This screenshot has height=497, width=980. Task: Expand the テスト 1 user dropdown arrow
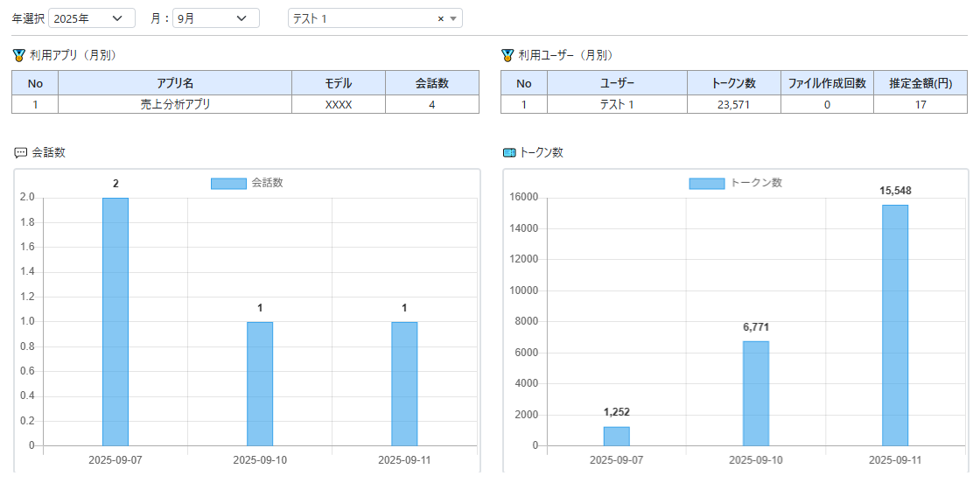(453, 18)
